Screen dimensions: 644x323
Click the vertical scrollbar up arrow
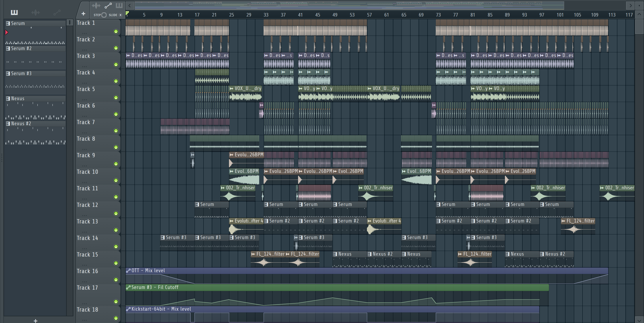pyautogui.click(x=639, y=14)
